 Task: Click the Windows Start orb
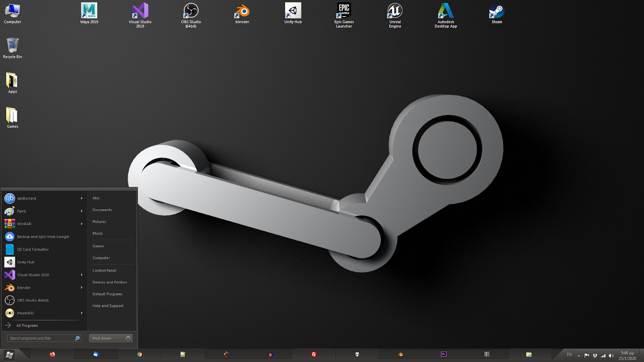tap(9, 355)
